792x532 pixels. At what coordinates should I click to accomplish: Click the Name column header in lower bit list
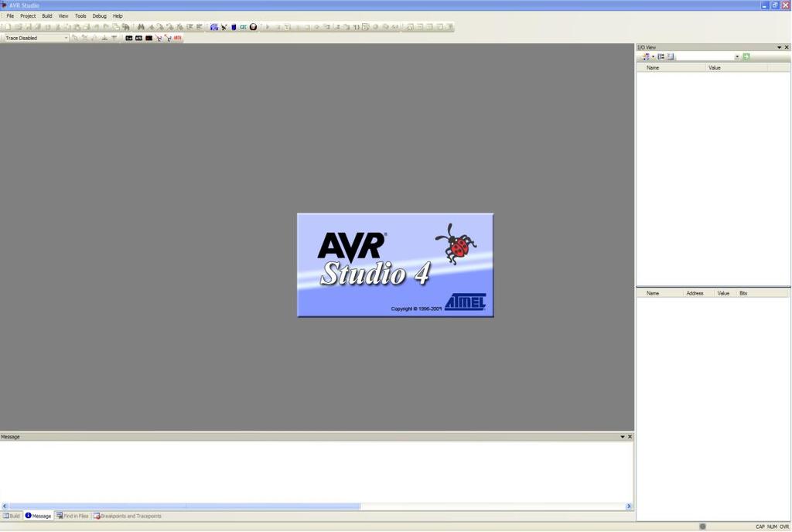(x=660, y=293)
